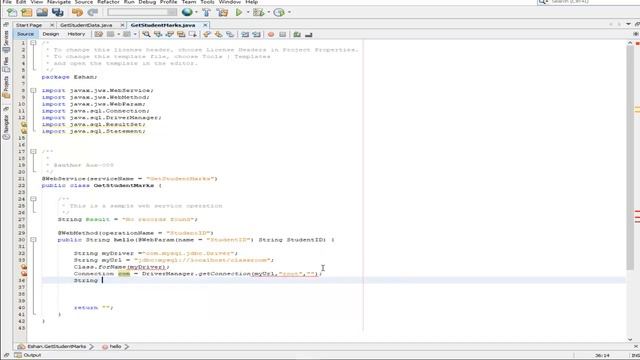Click the Profile Project toolbar icon
Screen dimensions: 640x360
point(279,13)
